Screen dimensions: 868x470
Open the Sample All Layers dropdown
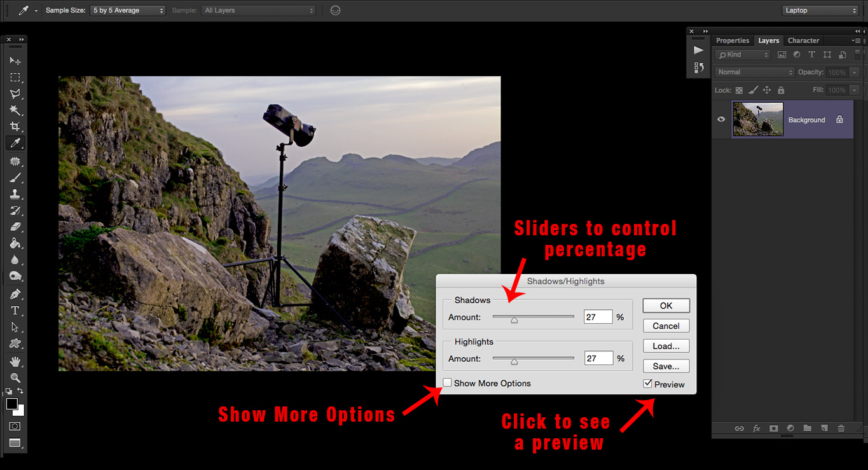[x=259, y=10]
